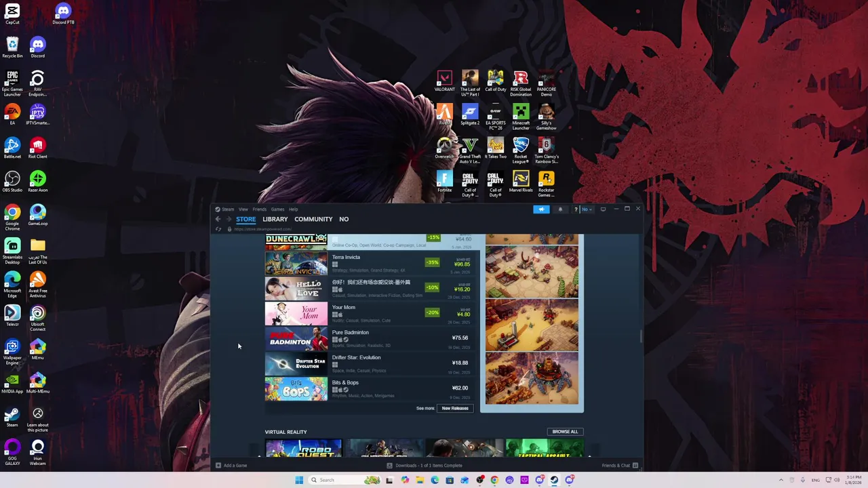
Task: Switch to the STORE tab
Action: tap(246, 219)
